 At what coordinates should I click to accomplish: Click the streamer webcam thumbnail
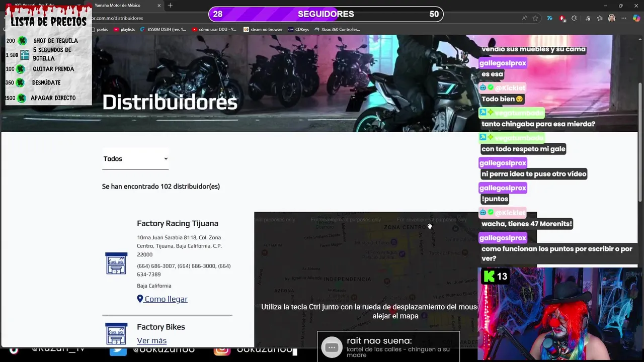(x=560, y=314)
